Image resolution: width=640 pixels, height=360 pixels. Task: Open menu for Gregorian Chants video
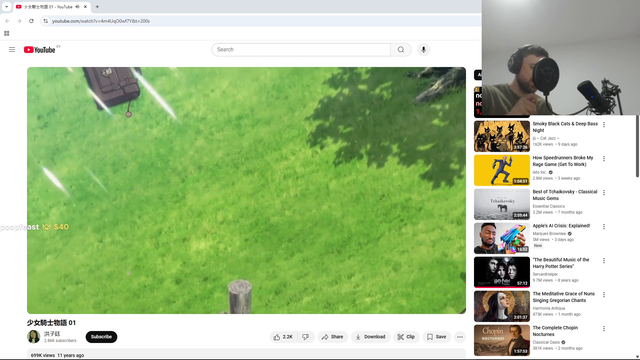[604, 295]
